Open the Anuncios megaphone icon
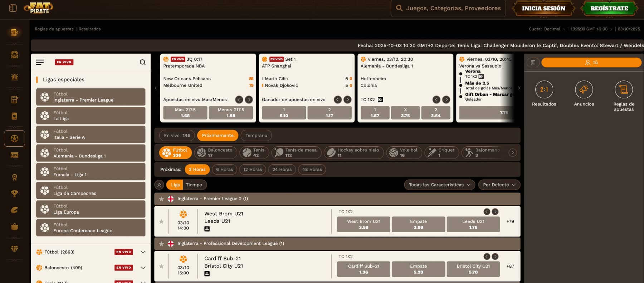Viewport: 644px width, 283px height. [584, 89]
